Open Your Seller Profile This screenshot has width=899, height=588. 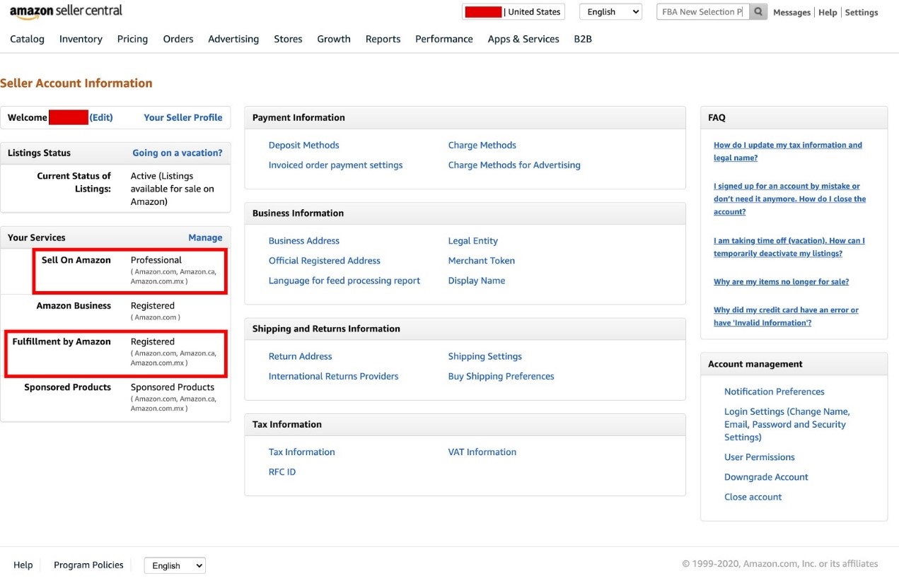[x=183, y=117]
